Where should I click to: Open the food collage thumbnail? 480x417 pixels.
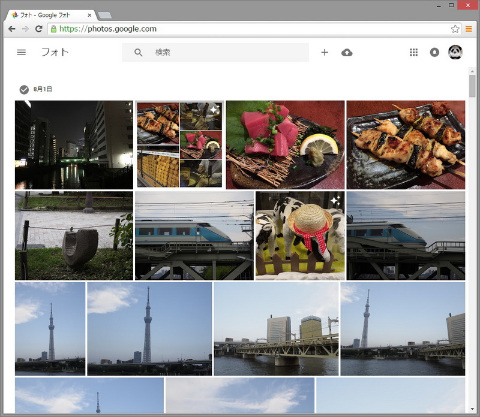click(x=179, y=145)
